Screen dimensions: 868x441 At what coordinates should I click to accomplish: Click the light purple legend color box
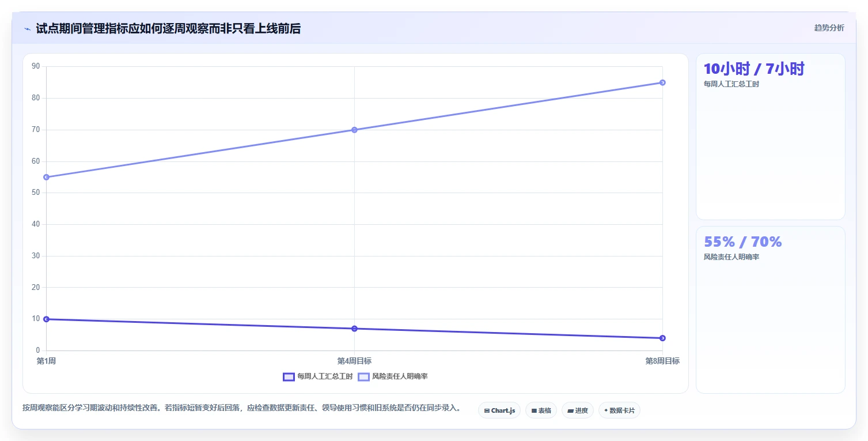pos(363,377)
